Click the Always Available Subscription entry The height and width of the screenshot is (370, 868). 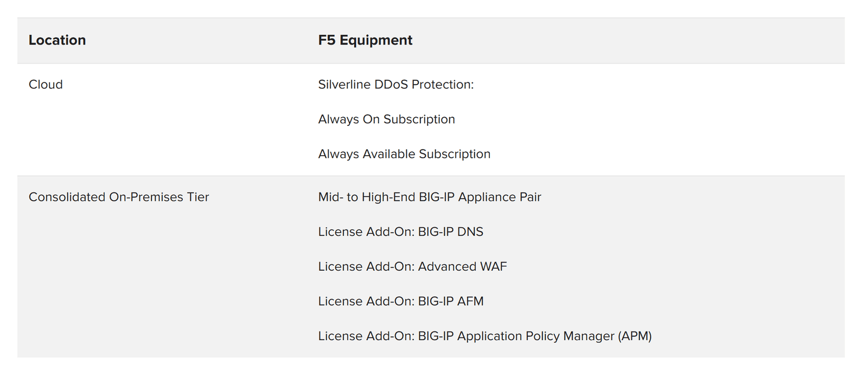pyautogui.click(x=404, y=154)
